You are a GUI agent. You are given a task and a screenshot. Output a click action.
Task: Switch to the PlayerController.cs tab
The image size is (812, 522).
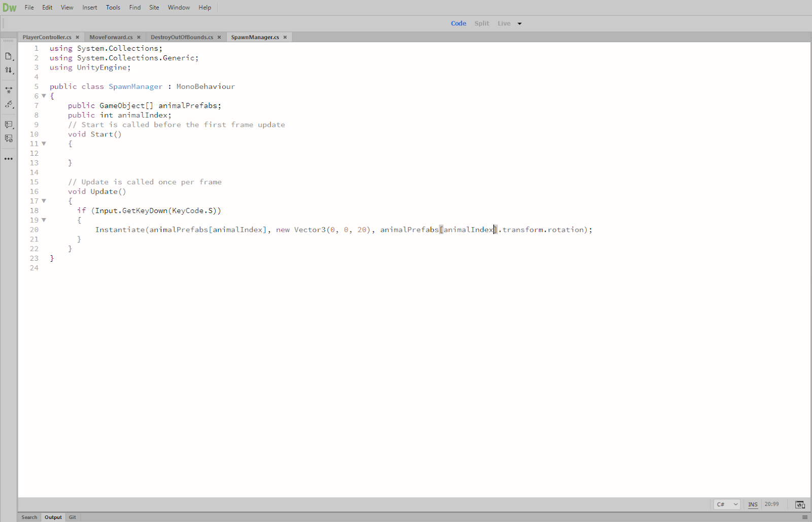(x=47, y=37)
